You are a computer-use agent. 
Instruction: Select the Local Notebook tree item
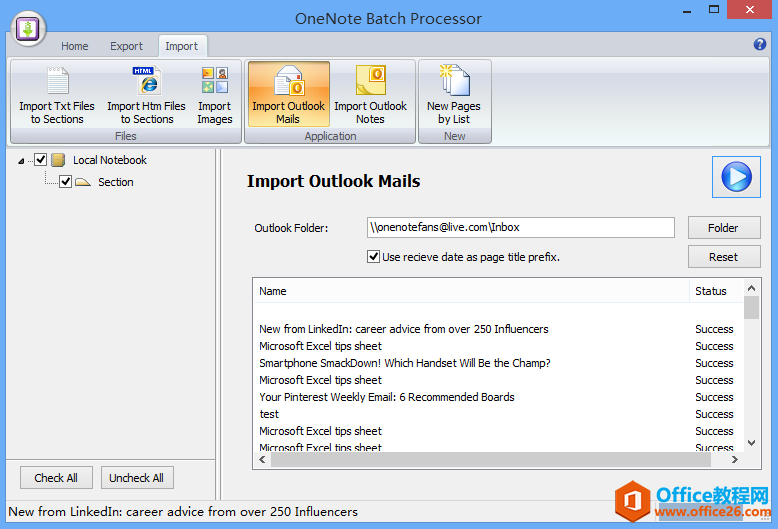coord(110,160)
